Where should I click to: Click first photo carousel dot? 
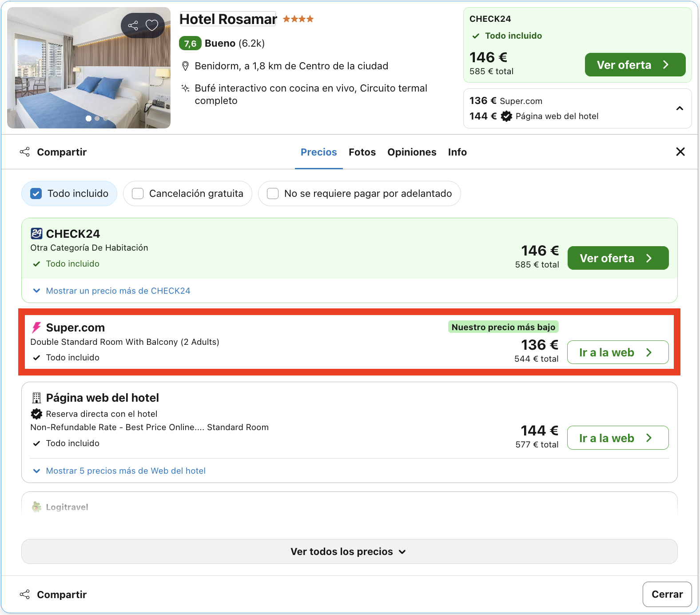[88, 118]
